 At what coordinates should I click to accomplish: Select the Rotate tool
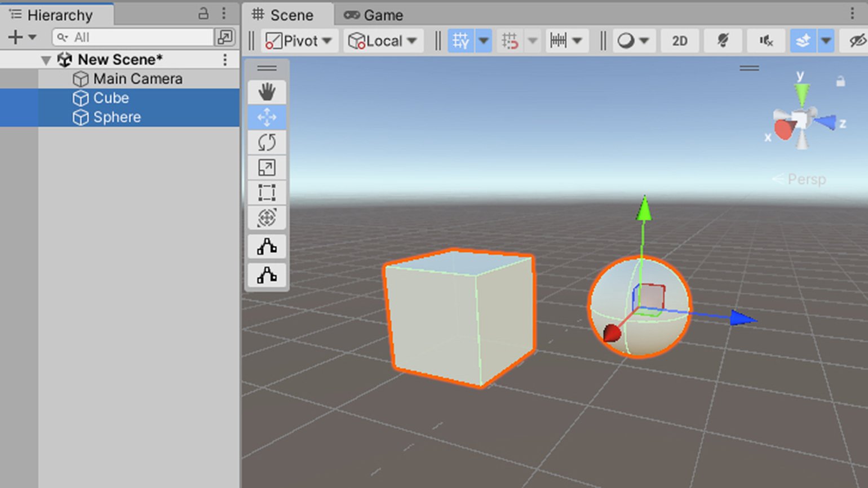[x=267, y=143]
